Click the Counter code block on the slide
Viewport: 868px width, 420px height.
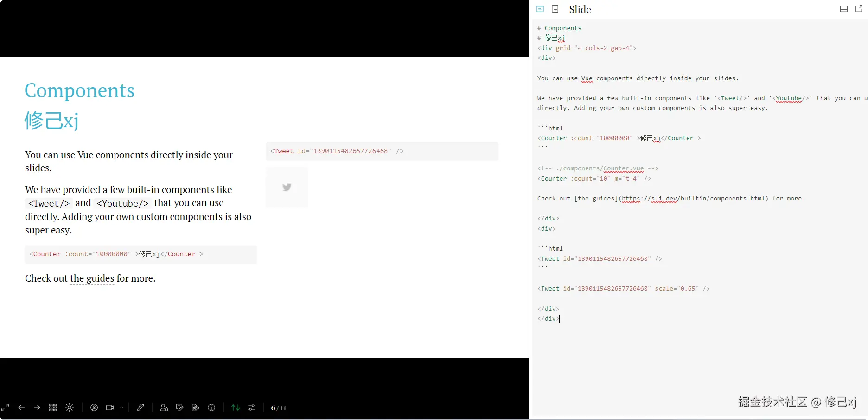[x=140, y=254]
